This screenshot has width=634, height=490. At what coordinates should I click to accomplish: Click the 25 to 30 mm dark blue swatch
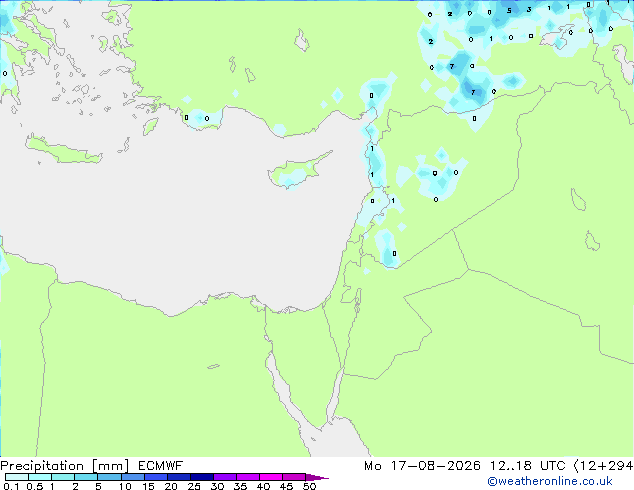coord(202,477)
